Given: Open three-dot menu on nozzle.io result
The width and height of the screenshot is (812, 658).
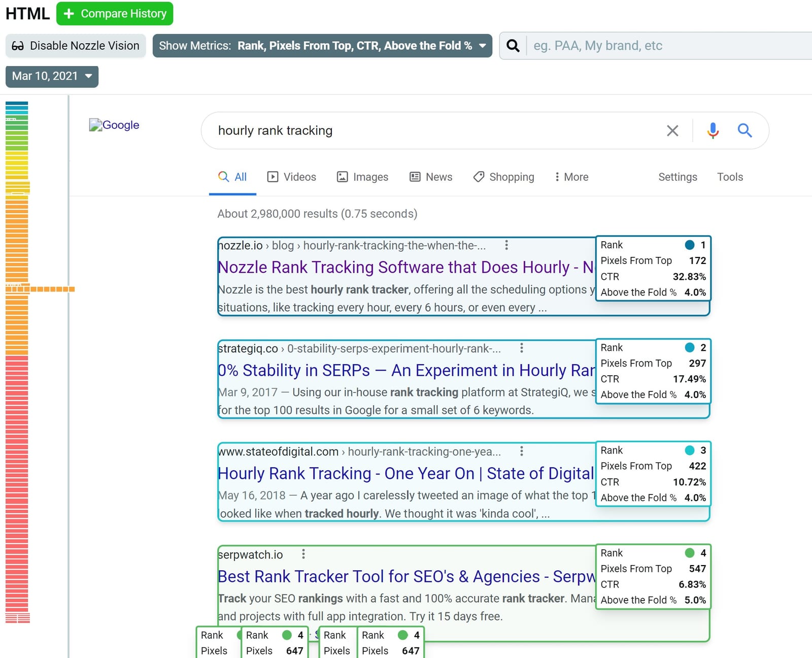Looking at the screenshot, I should pyautogui.click(x=506, y=246).
